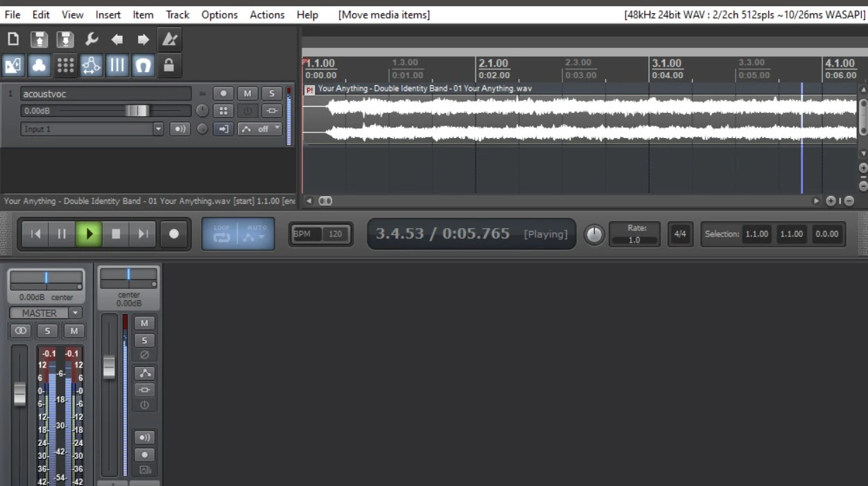Expand the automation mode 'off' dropdown
Image resolution: width=868 pixels, height=486 pixels.
pyautogui.click(x=277, y=129)
